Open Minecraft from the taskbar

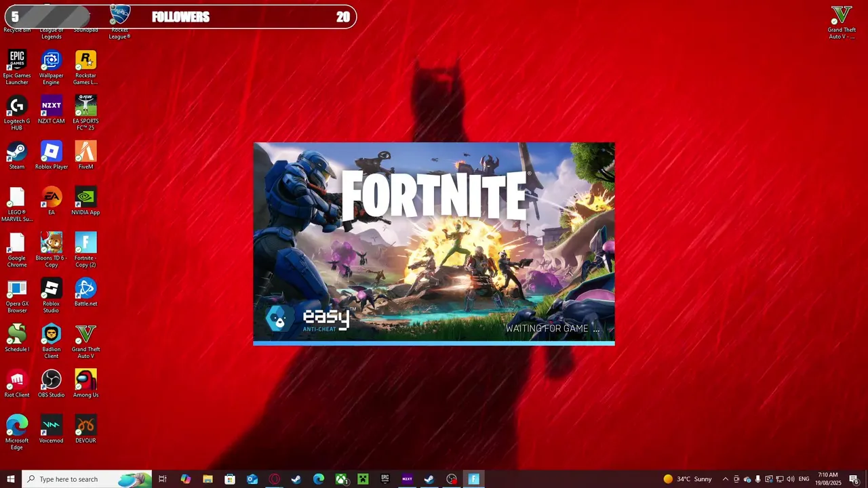click(x=363, y=479)
